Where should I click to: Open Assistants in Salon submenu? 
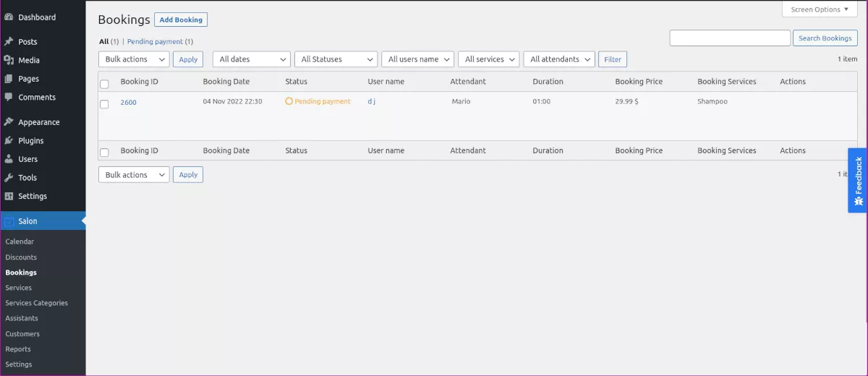pyautogui.click(x=22, y=318)
